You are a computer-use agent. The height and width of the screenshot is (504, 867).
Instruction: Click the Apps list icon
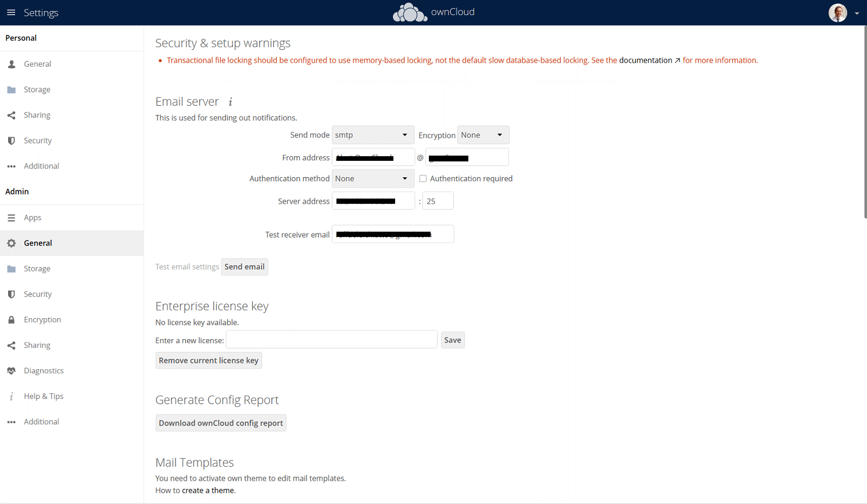click(11, 218)
